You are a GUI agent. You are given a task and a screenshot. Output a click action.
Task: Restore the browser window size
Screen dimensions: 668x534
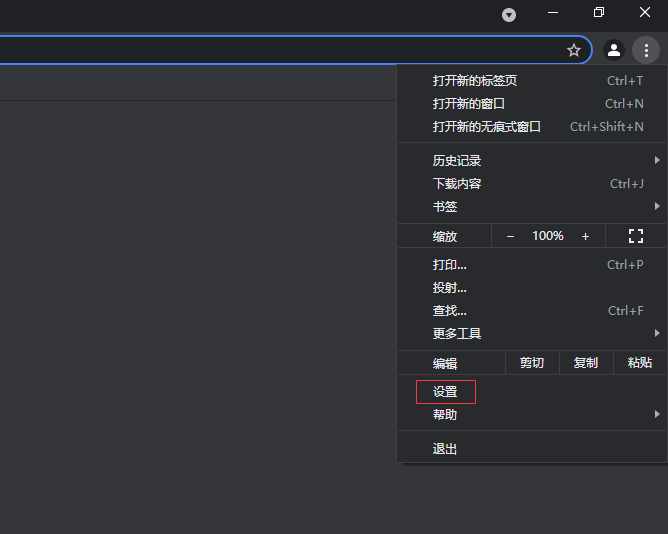coord(599,13)
